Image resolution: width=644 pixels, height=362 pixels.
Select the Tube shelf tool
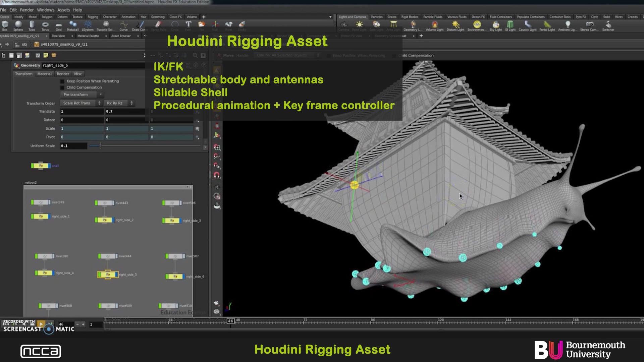tap(32, 26)
